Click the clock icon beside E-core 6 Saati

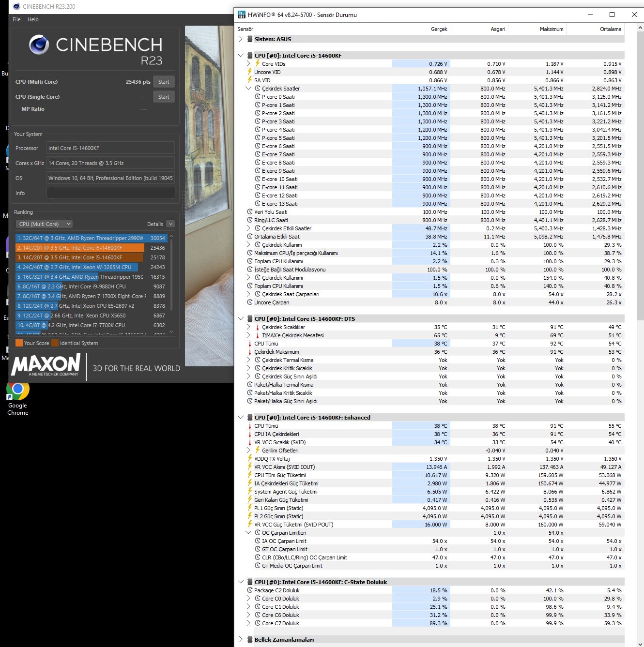(258, 146)
